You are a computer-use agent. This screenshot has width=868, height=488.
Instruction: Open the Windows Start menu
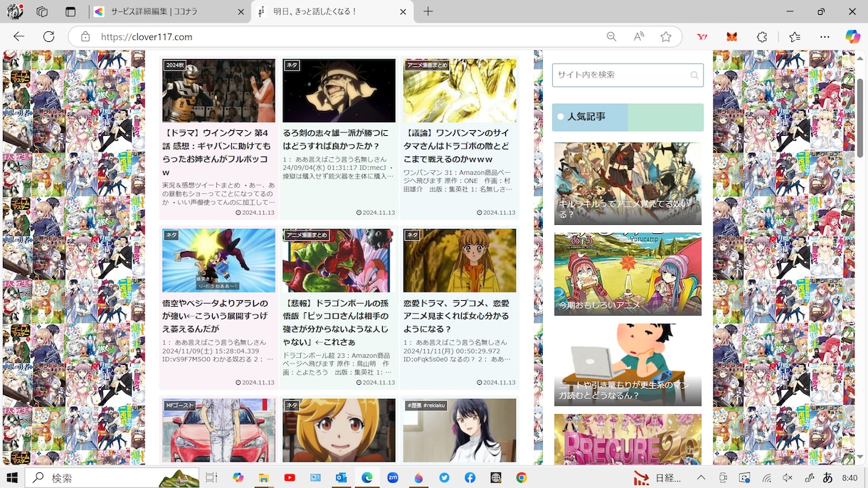(11, 477)
